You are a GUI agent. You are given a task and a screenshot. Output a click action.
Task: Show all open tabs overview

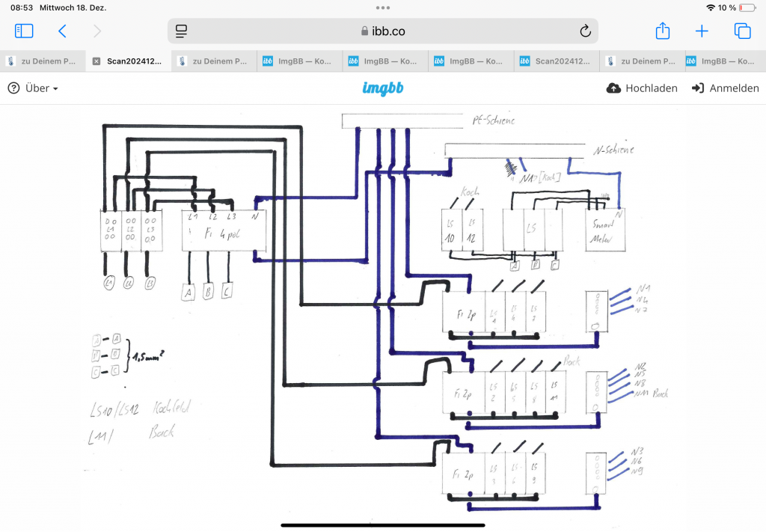coord(741,31)
